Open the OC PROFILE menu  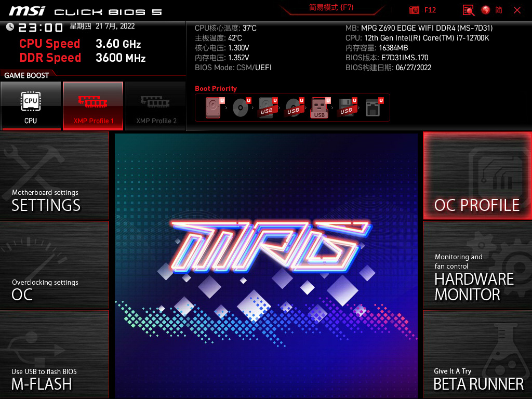tap(477, 176)
